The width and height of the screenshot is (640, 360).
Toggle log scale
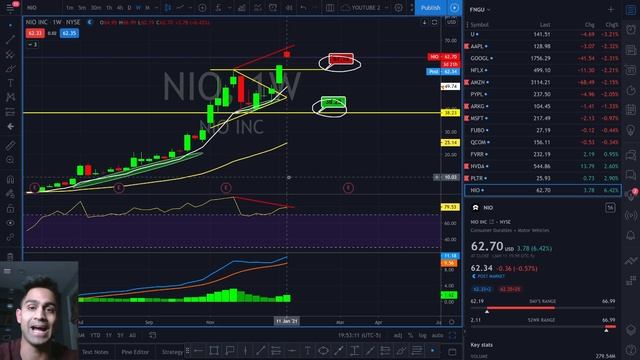pos(422,335)
